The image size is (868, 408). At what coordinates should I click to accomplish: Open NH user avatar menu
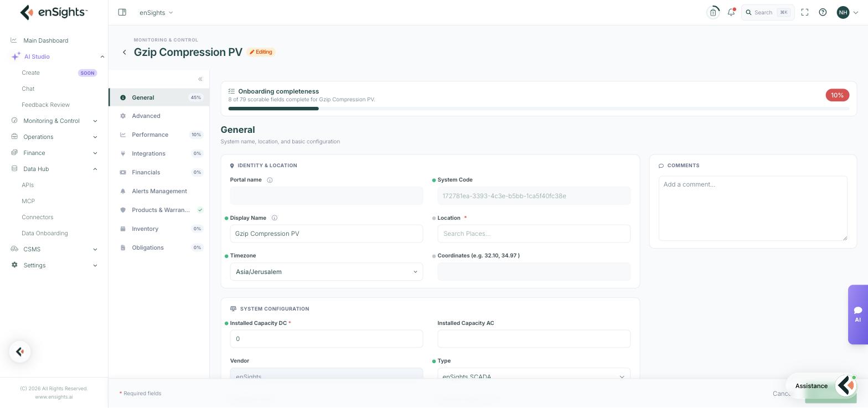click(x=848, y=12)
